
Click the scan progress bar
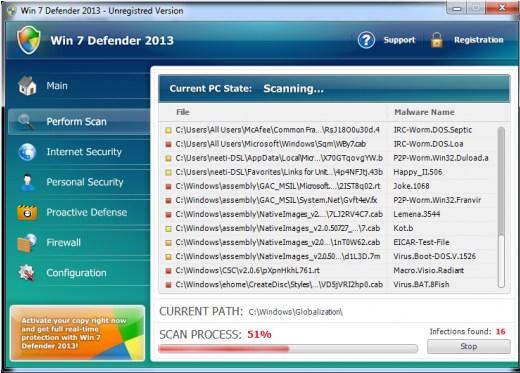[x=288, y=349]
